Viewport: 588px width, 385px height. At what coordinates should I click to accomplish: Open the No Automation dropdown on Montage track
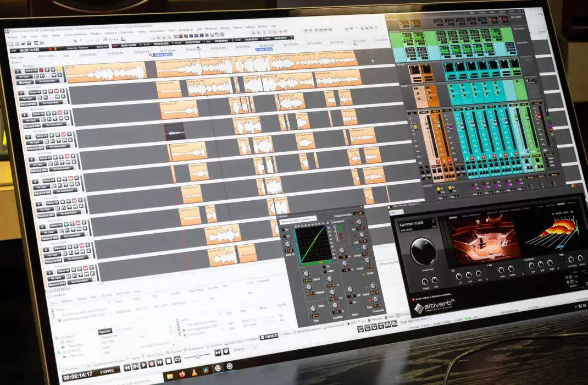(x=47, y=81)
